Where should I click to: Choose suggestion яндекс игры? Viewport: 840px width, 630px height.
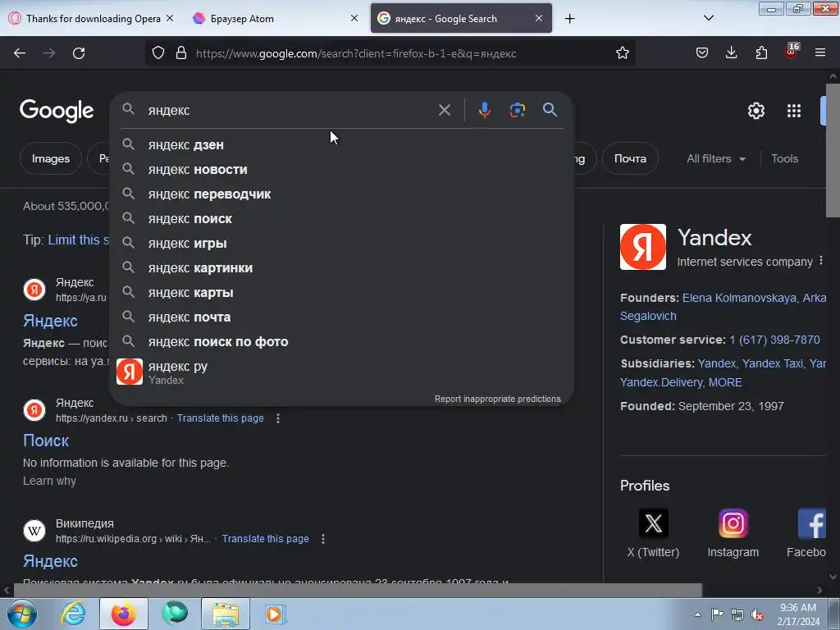click(342, 243)
